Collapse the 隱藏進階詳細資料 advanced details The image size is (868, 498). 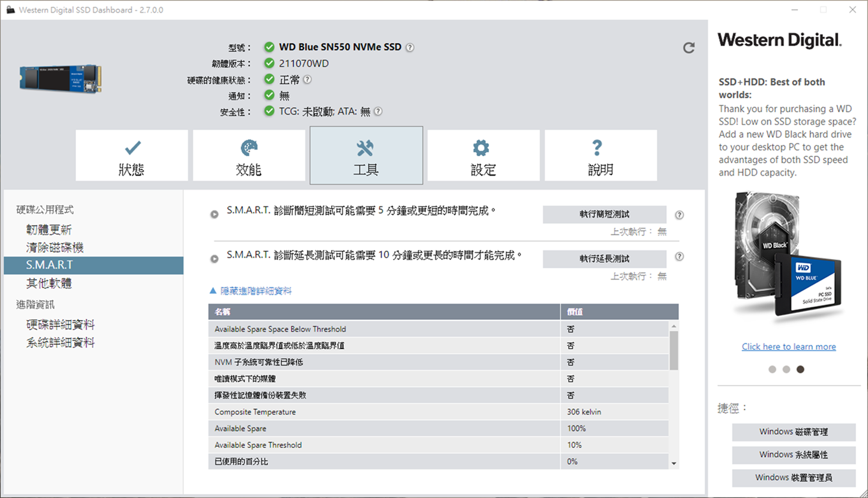point(251,291)
